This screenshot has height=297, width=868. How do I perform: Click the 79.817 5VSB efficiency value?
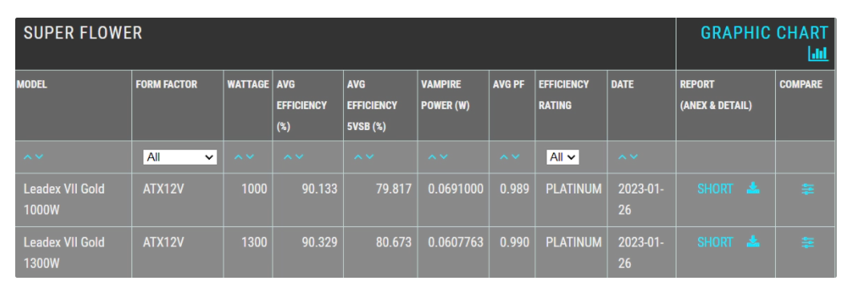394,189
